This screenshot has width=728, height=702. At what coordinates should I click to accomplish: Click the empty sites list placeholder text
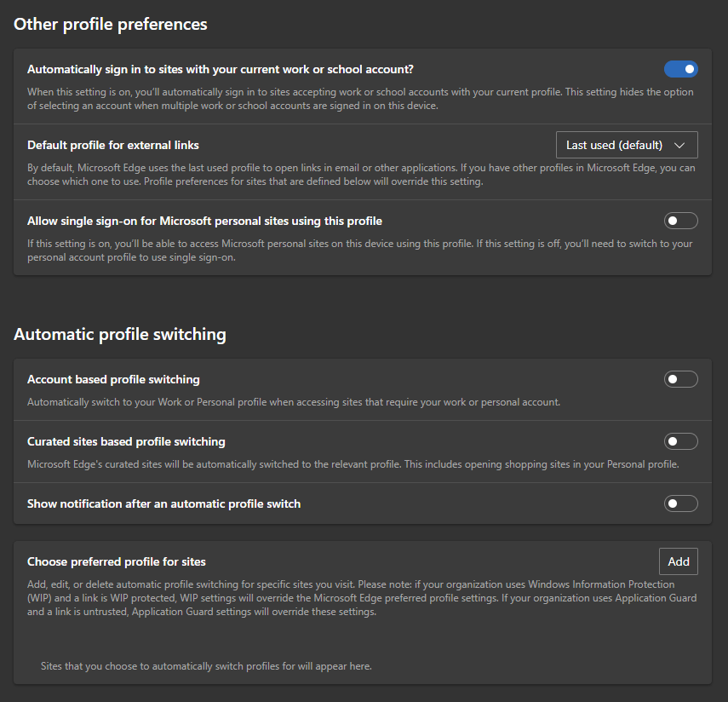206,665
